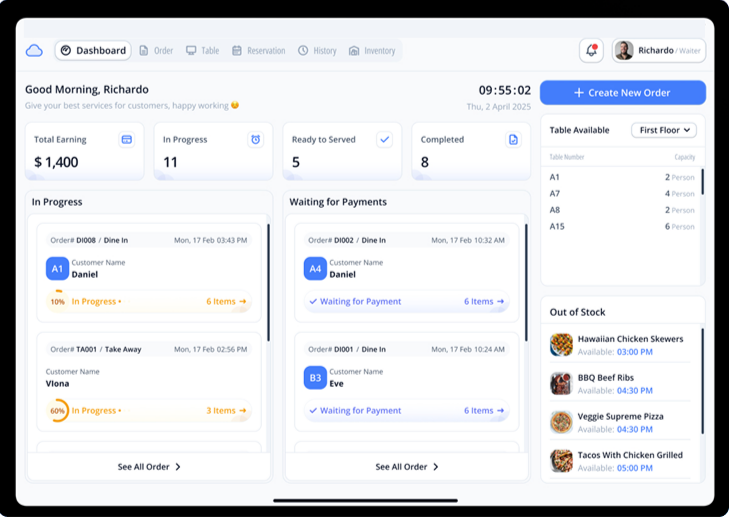The width and height of the screenshot is (730, 518).
Task: Click the A4 table badge for Daniel
Action: [x=315, y=269]
